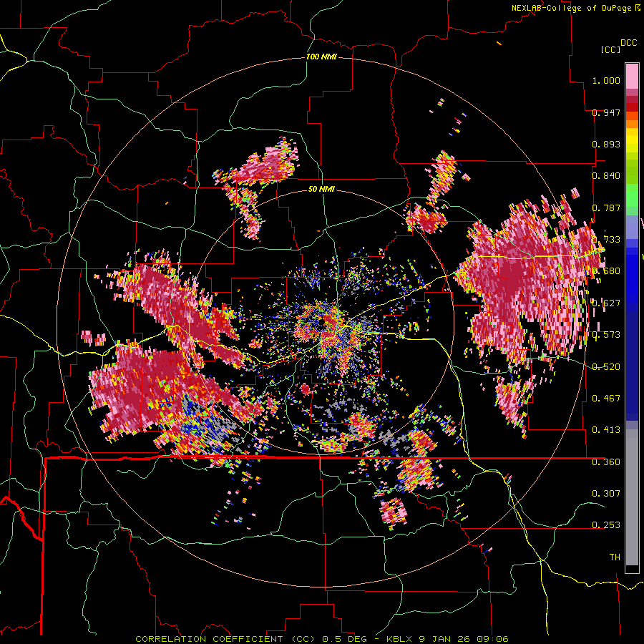Screen dimensions: 644x644
Task: Select the 0.627 legend value
Action: [x=606, y=303]
